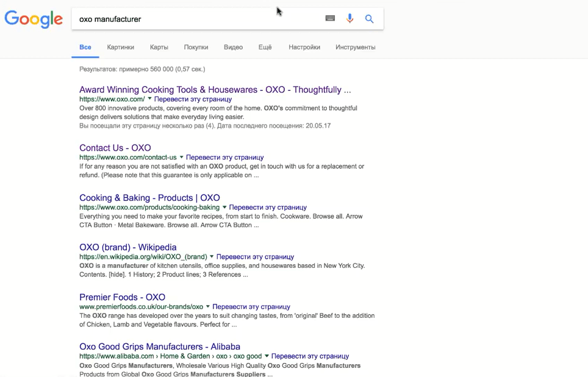The height and width of the screenshot is (377, 588).
Task: Open the on-screen keyboard icon
Action: (330, 18)
